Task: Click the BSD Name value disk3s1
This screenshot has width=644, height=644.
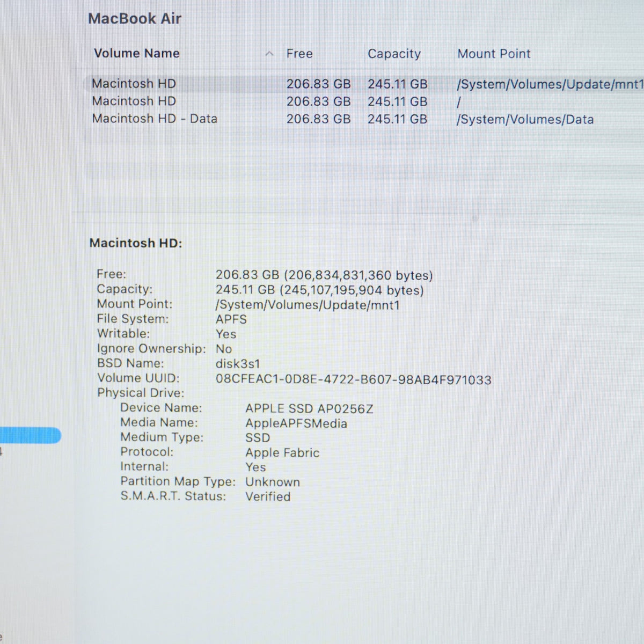Action: click(x=238, y=364)
